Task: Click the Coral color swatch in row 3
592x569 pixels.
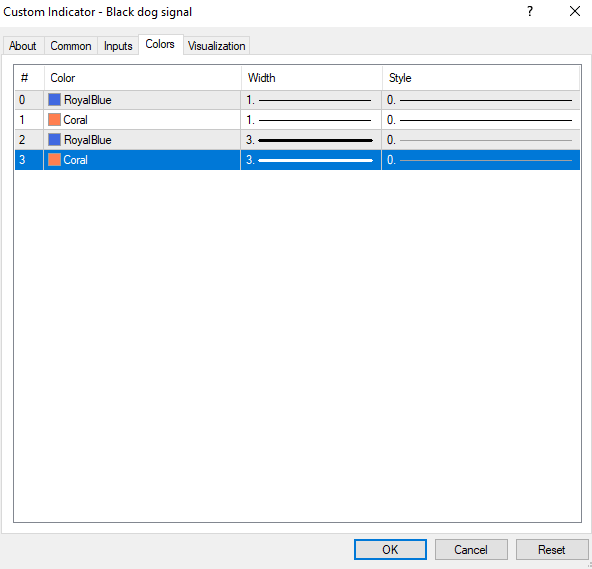Action: pos(54,160)
